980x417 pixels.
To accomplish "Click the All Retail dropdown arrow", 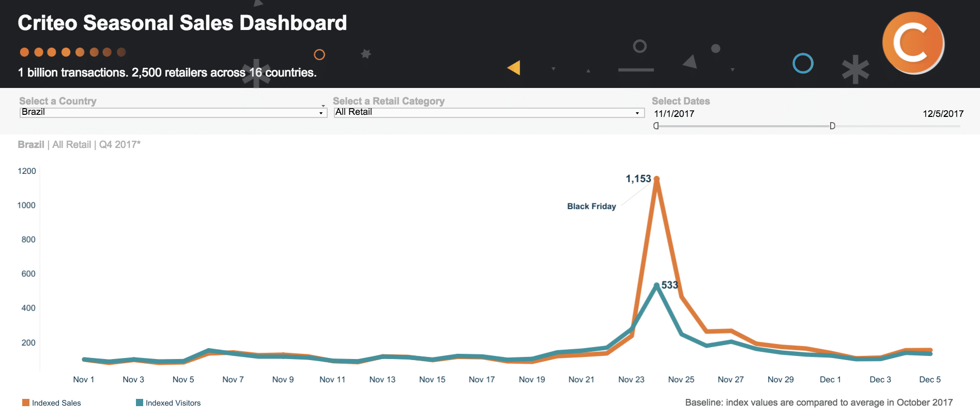I will pos(637,113).
